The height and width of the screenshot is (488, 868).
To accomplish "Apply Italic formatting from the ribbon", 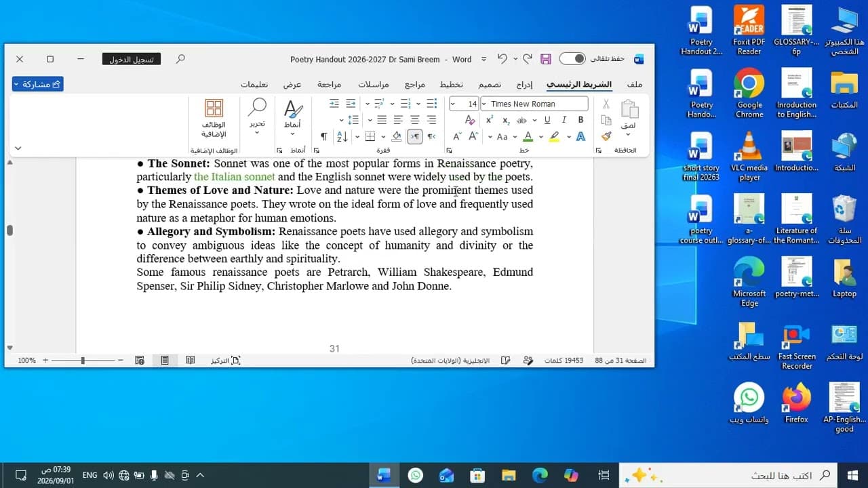I will [x=564, y=120].
